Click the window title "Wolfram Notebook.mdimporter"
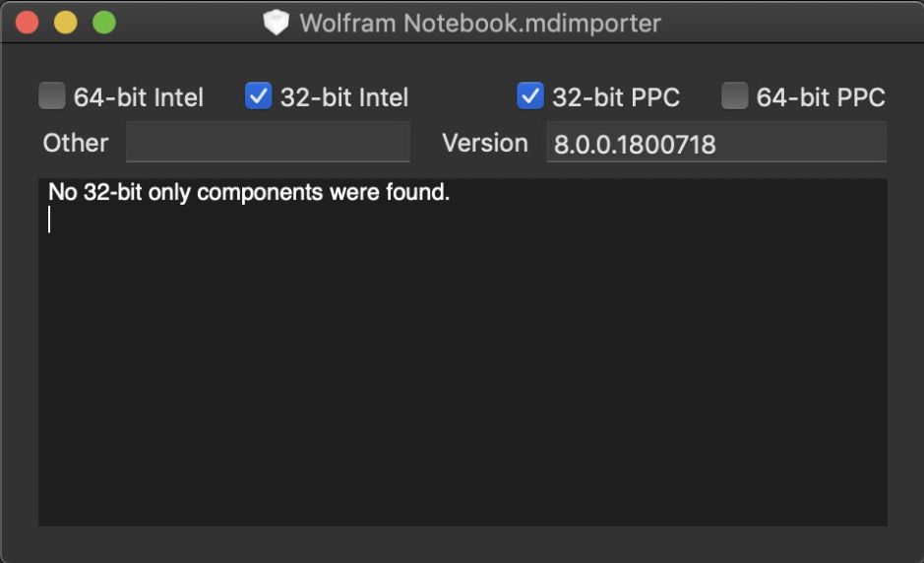The width and height of the screenshot is (924, 563). coord(480,23)
